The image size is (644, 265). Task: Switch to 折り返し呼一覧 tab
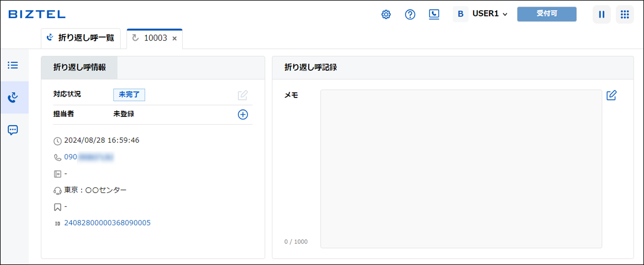click(81, 38)
